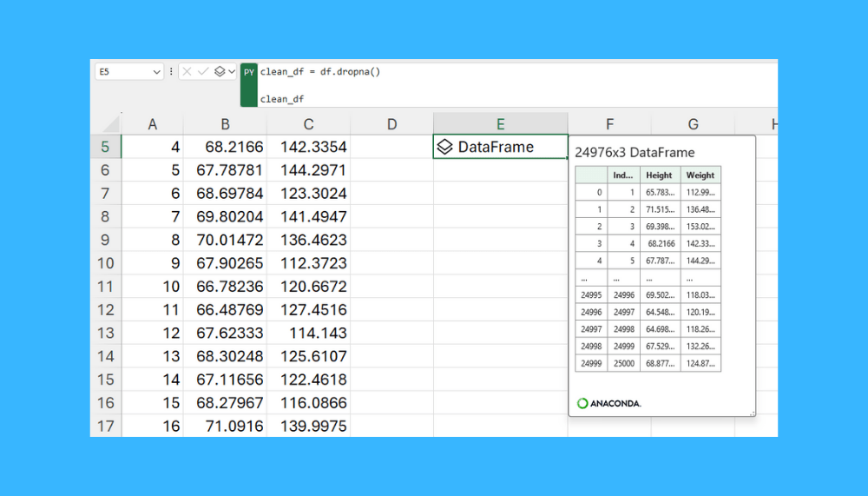
Task: Click cell with value 67.90265
Action: [225, 263]
